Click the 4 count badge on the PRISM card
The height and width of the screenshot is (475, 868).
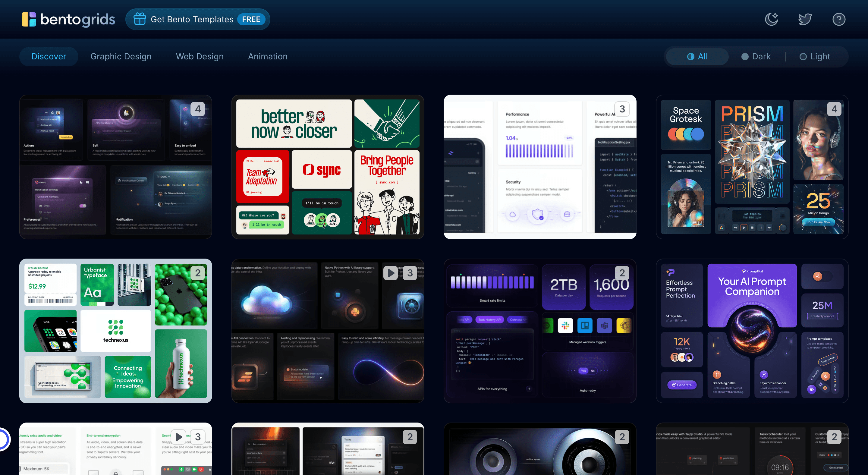coord(834,109)
